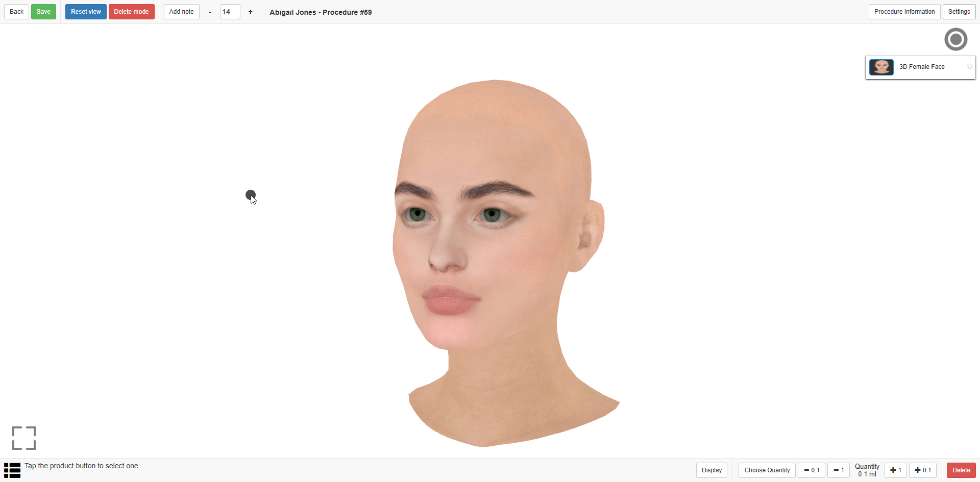Enable Delete mode

131,11
